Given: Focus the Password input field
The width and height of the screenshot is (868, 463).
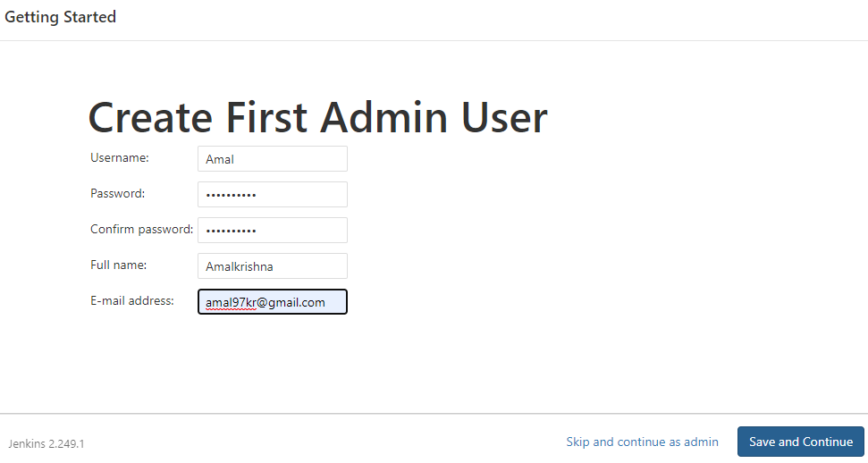Looking at the screenshot, I should [x=273, y=194].
